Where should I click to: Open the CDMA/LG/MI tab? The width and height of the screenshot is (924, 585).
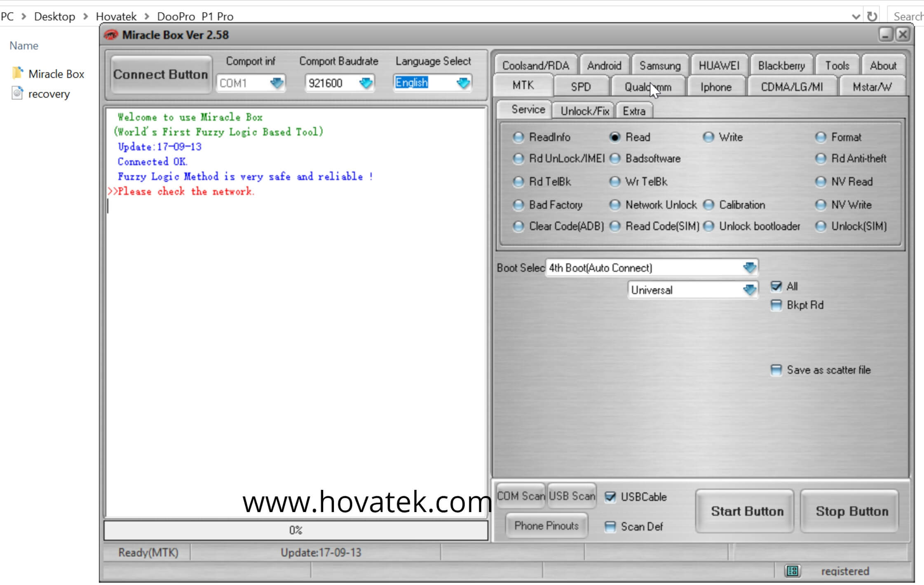coord(792,87)
